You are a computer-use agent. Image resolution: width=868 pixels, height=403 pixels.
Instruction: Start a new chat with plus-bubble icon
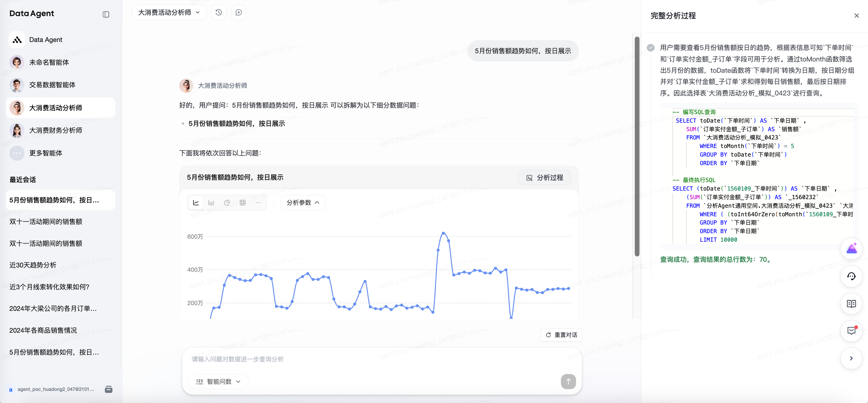point(239,12)
